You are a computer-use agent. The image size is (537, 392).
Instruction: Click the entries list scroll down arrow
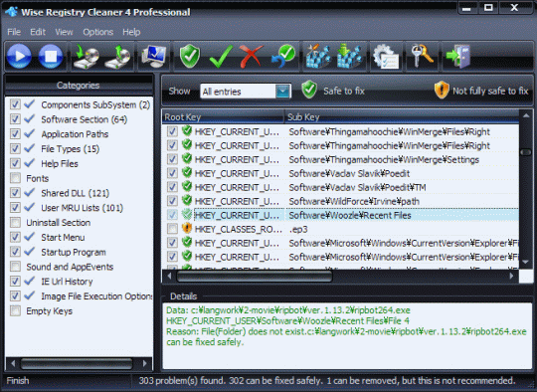tap(526, 262)
